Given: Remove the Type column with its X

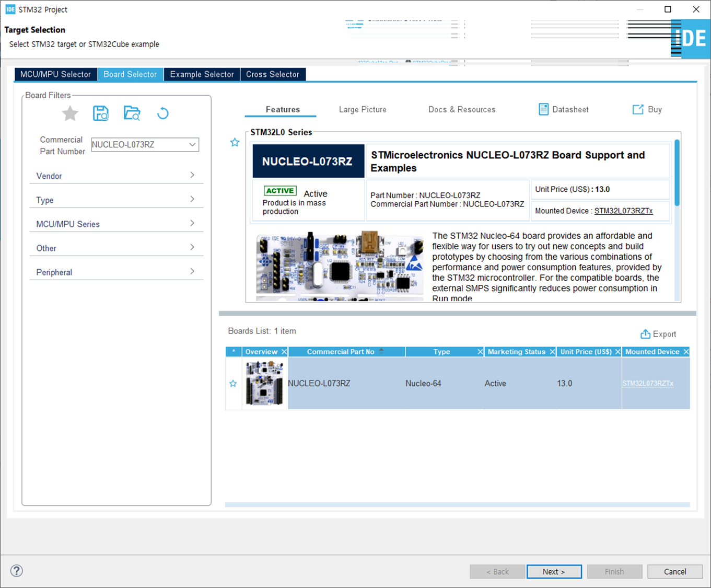Looking at the screenshot, I should pyautogui.click(x=480, y=352).
